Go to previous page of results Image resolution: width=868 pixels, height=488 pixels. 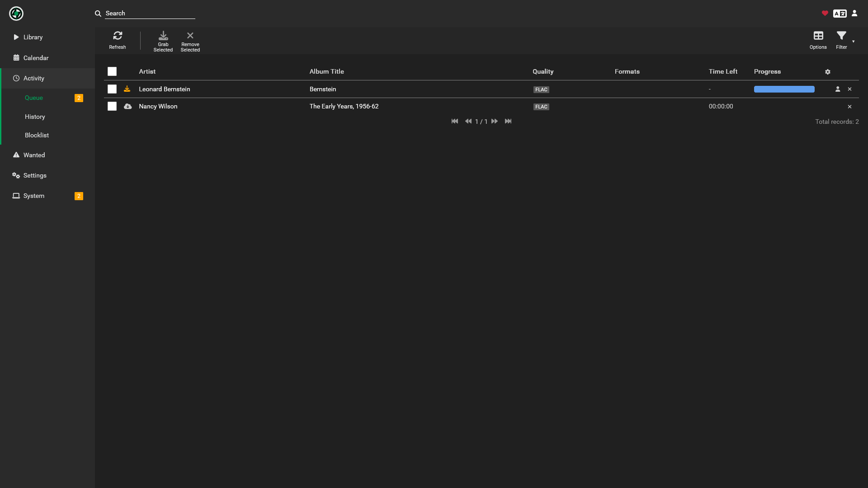tap(468, 121)
